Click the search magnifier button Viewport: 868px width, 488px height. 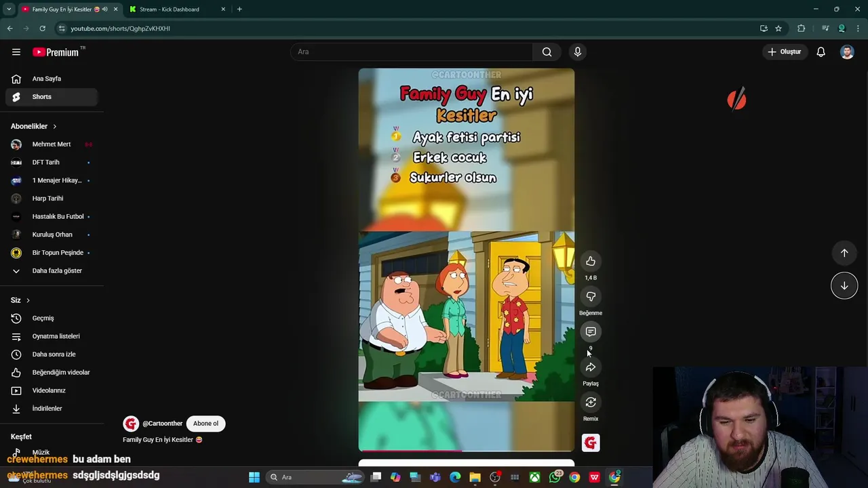[x=547, y=52]
